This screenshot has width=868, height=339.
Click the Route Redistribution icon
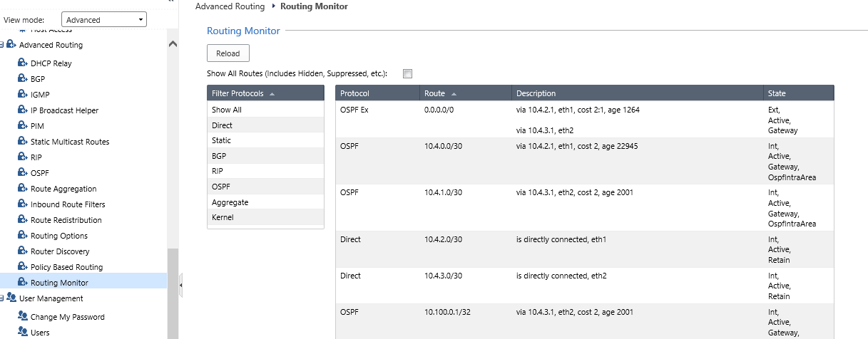pyautogui.click(x=22, y=220)
